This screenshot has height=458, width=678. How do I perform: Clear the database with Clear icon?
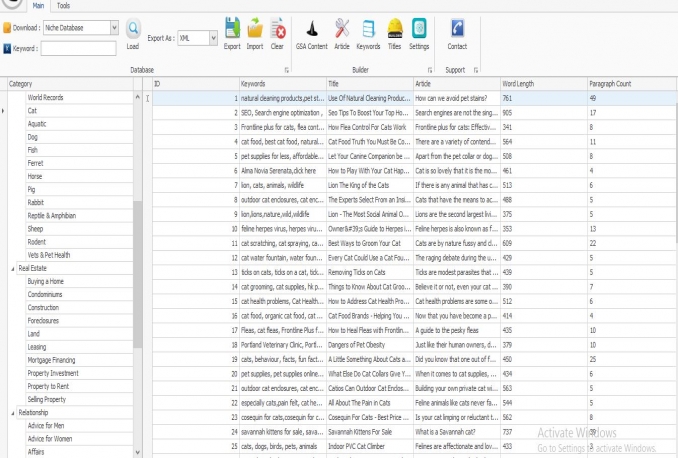[x=277, y=30]
